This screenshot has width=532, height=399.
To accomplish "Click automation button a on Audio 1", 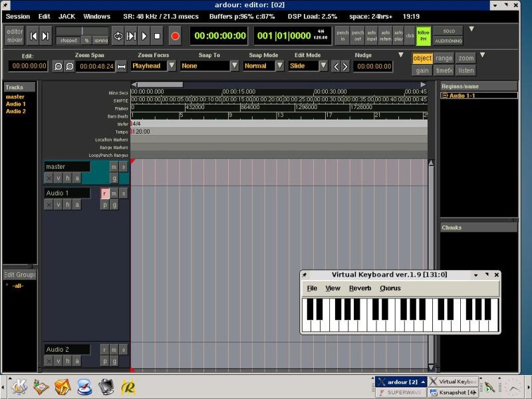I will [x=77, y=205].
